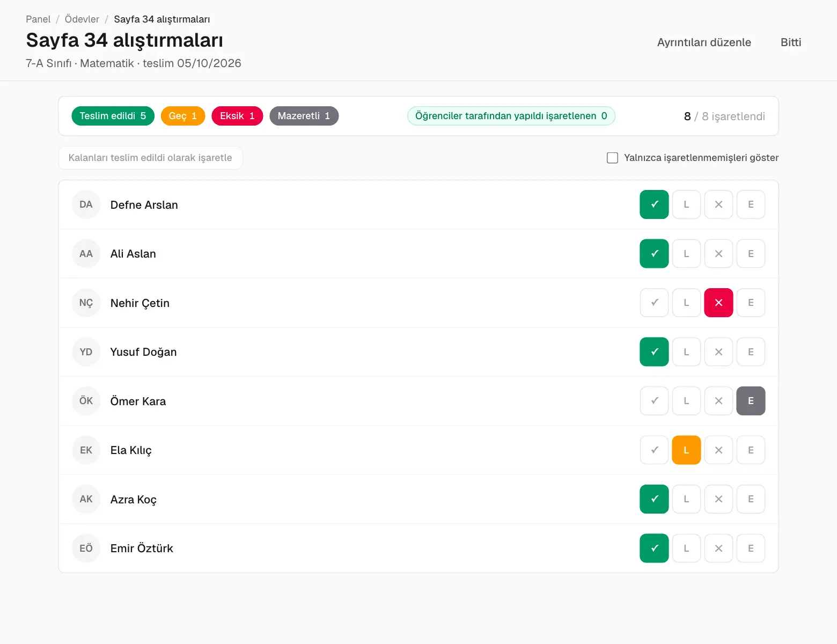The height and width of the screenshot is (644, 837).
Task: Click the Teslim edildi 5 filter pill
Action: [113, 116]
